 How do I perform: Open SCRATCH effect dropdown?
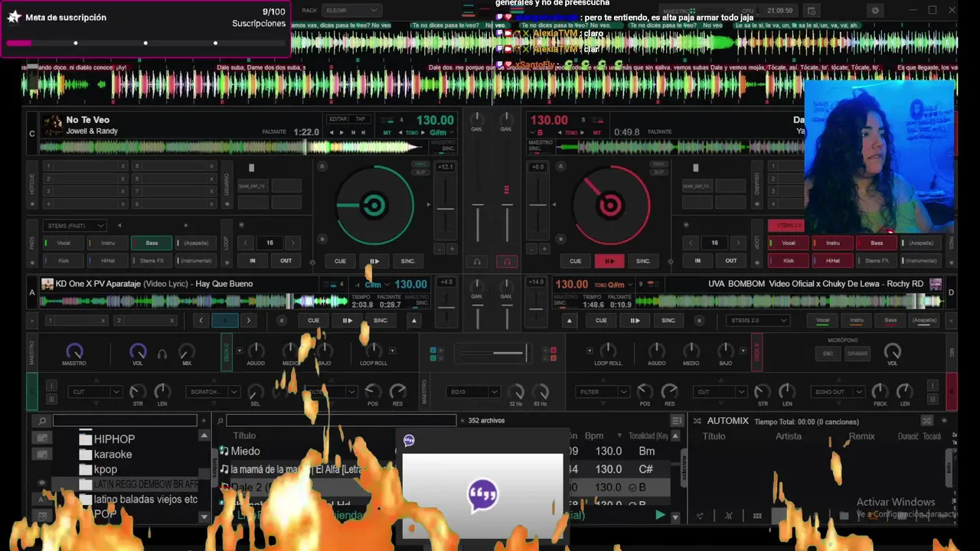tap(211, 392)
